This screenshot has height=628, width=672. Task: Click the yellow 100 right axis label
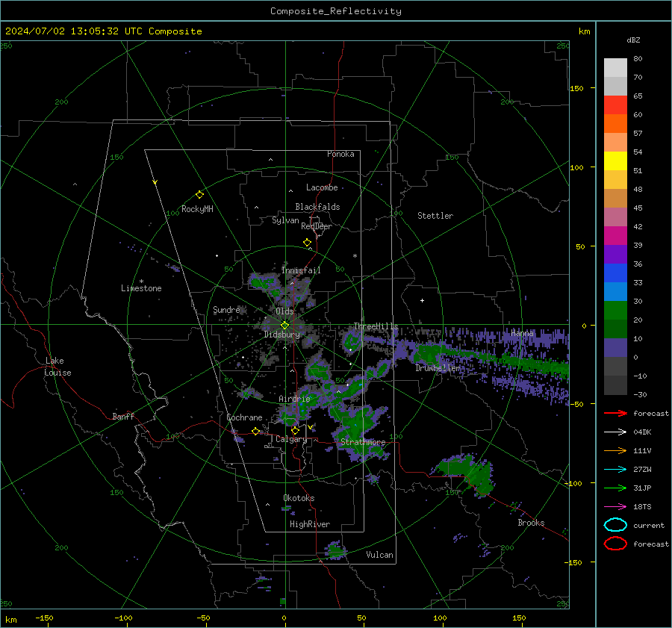tap(576, 167)
